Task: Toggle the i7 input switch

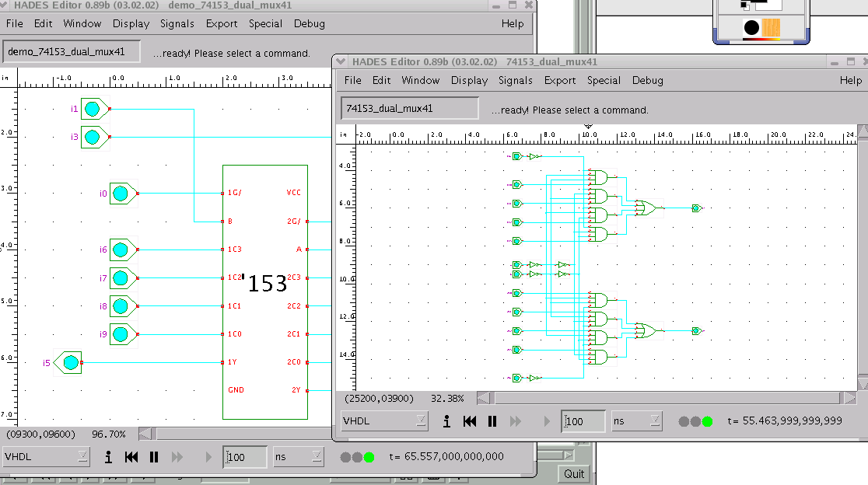Action: (121, 277)
